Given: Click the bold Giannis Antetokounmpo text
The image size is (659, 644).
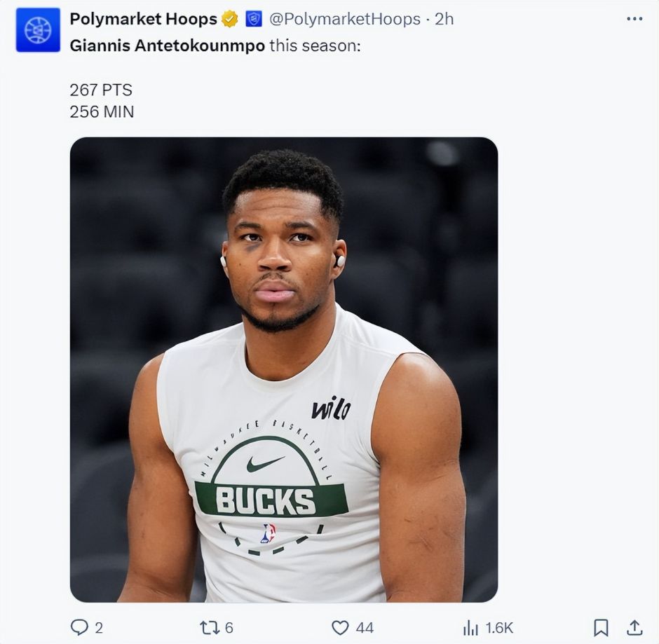Looking at the screenshot, I should (x=167, y=46).
